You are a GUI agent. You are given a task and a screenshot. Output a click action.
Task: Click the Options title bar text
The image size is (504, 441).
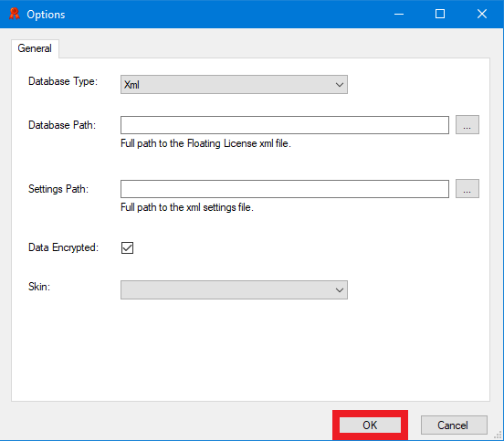click(x=46, y=15)
